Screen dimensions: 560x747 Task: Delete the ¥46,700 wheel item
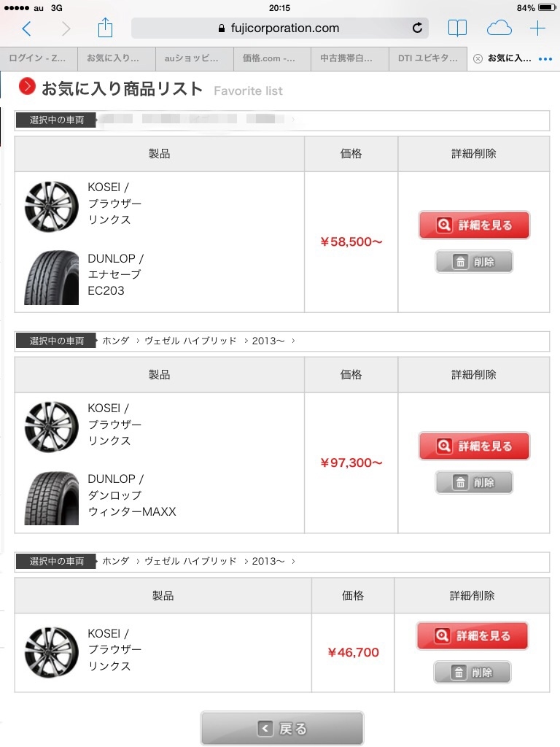pyautogui.click(x=472, y=673)
